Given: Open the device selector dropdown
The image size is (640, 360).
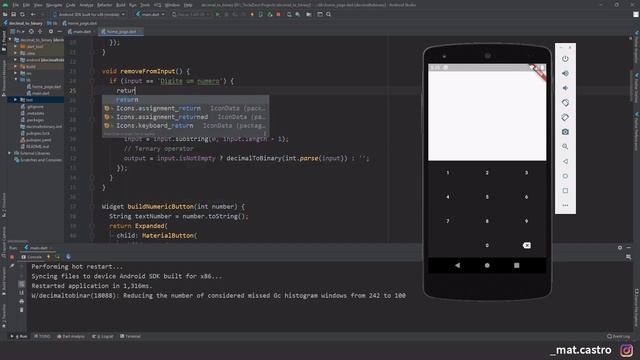Looking at the screenshot, I should pos(89,14).
